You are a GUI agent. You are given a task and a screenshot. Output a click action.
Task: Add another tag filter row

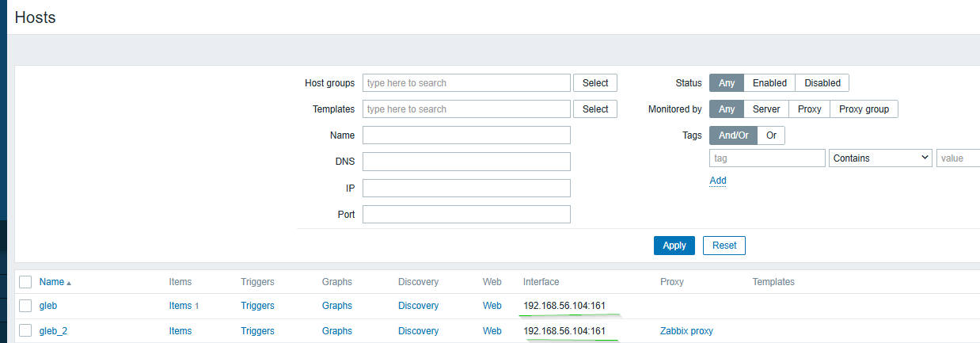tap(717, 181)
